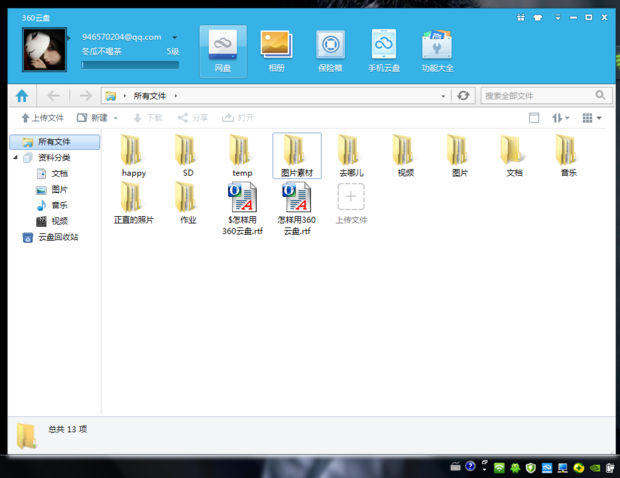
Task: Click the search magnifier icon
Action: [x=600, y=95]
